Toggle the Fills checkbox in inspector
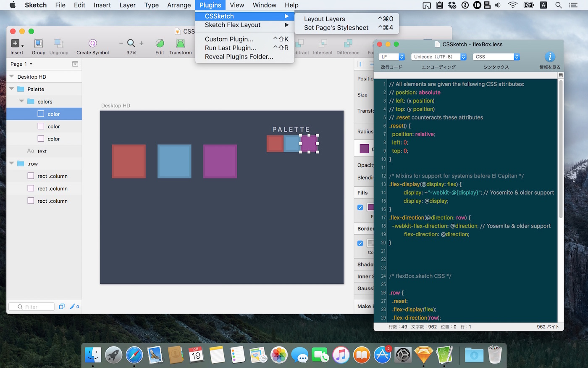The width and height of the screenshot is (588, 368). (360, 207)
